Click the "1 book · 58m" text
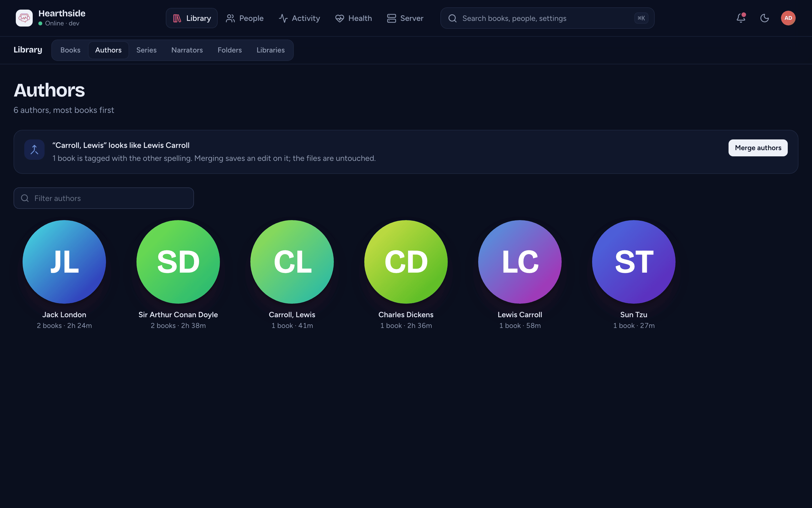Viewport: 812px width, 508px height. tap(520, 326)
